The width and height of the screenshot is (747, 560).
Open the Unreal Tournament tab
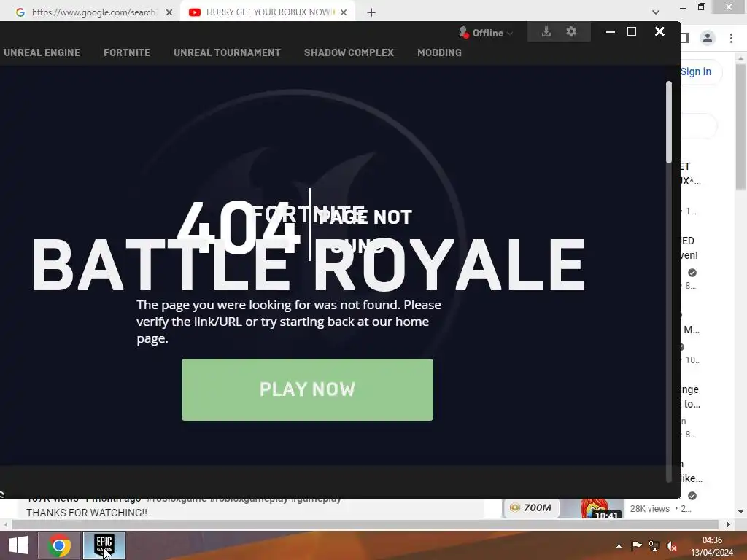(x=228, y=52)
